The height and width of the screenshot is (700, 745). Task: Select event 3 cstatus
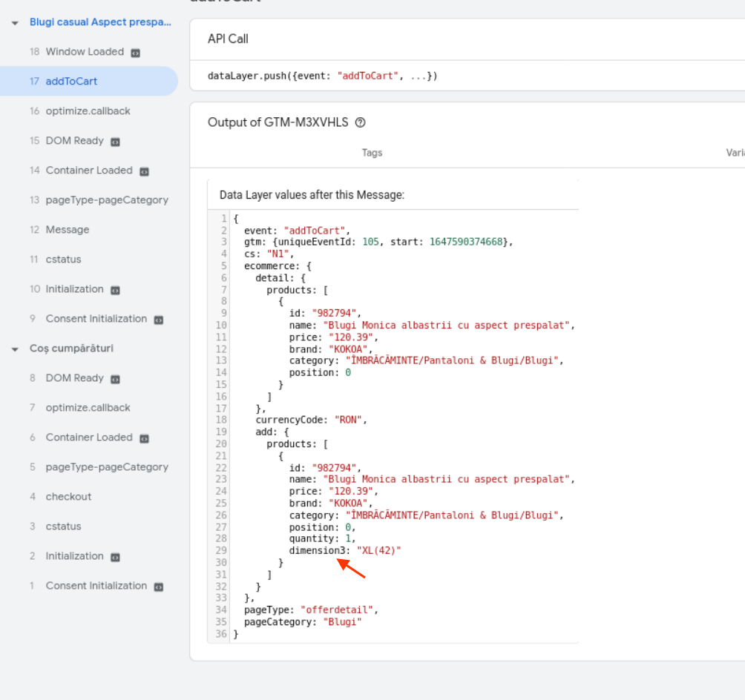63,526
